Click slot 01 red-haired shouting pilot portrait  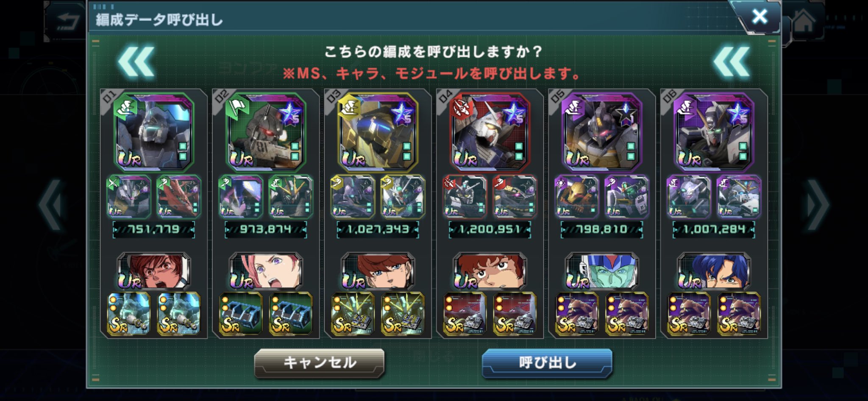click(154, 271)
